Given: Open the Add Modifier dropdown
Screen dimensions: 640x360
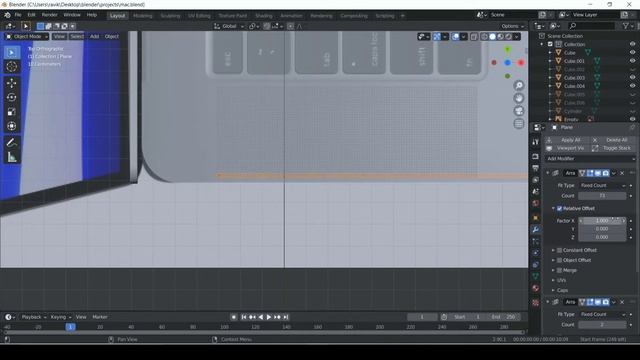Looking at the screenshot, I should 591,159.
